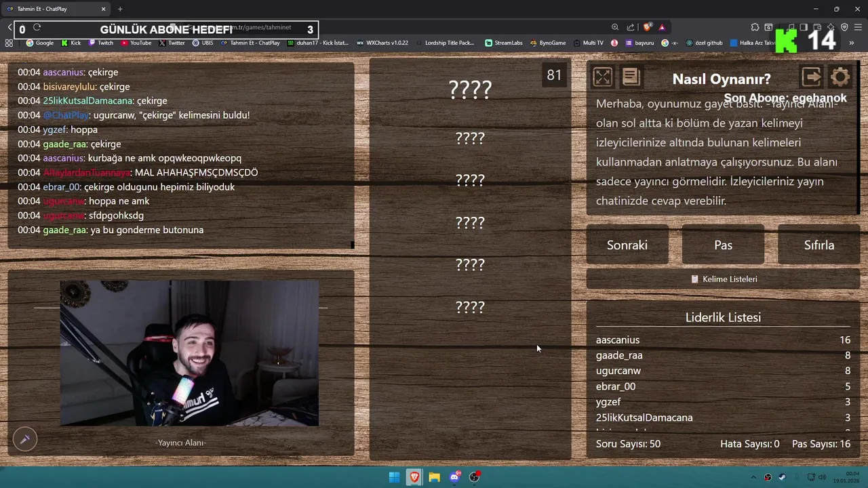Open the browser zoom magnifier icon
Image resolution: width=868 pixels, height=488 pixels.
tap(615, 27)
